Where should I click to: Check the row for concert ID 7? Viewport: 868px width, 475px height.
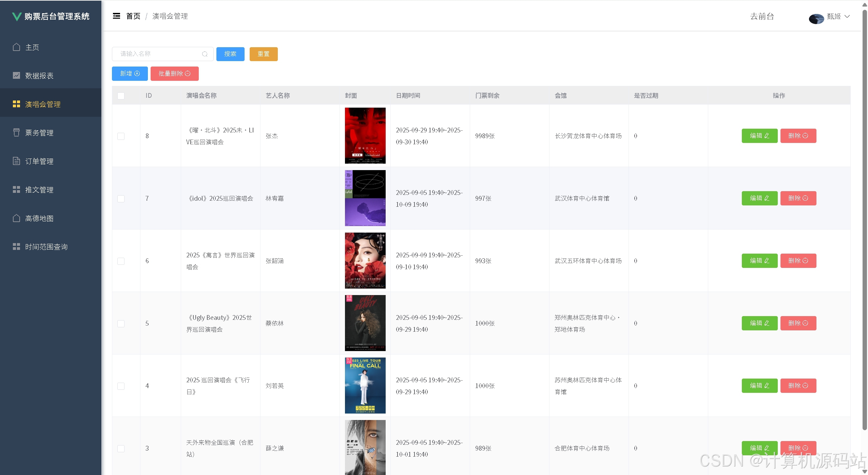coord(121,199)
